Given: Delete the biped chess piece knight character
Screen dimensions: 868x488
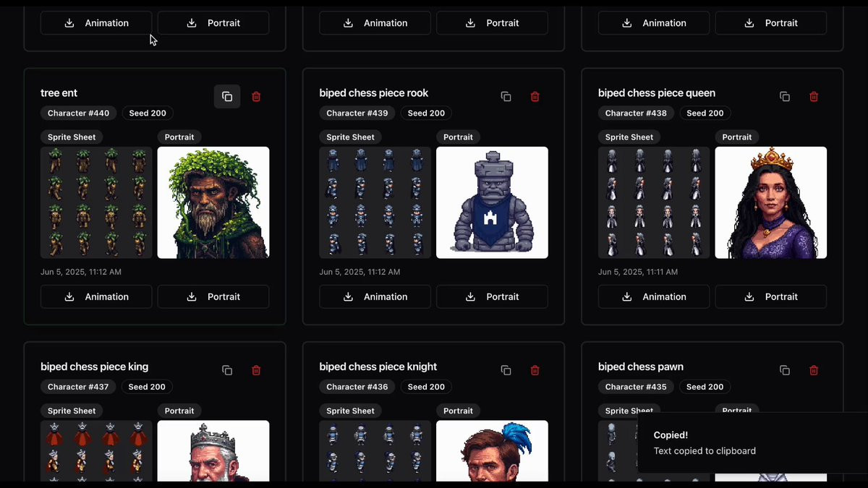Looking at the screenshot, I should 535,370.
